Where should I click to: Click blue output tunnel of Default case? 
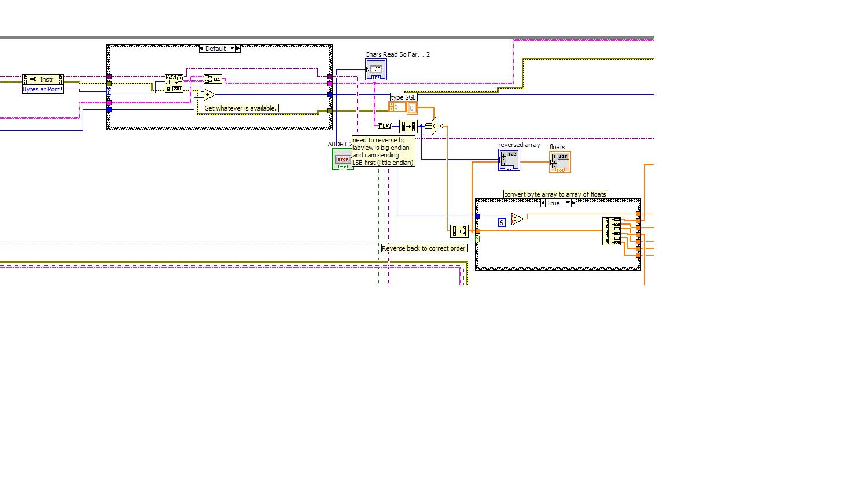tap(330, 94)
